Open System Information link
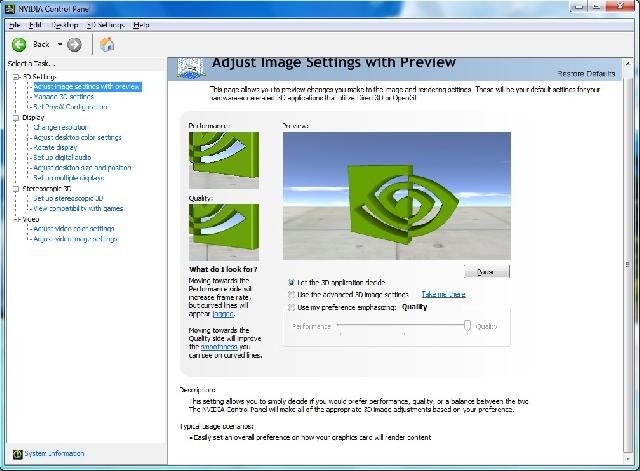Screen dimensions: 640x471 tap(54, 454)
